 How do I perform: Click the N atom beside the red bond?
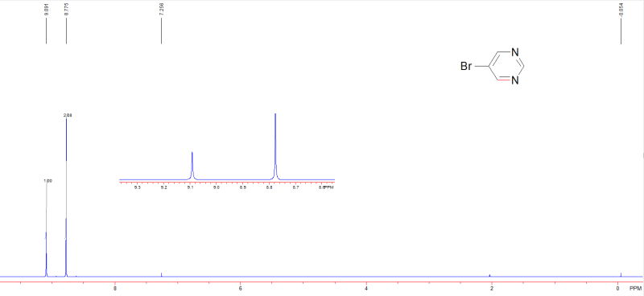pyautogui.click(x=515, y=80)
